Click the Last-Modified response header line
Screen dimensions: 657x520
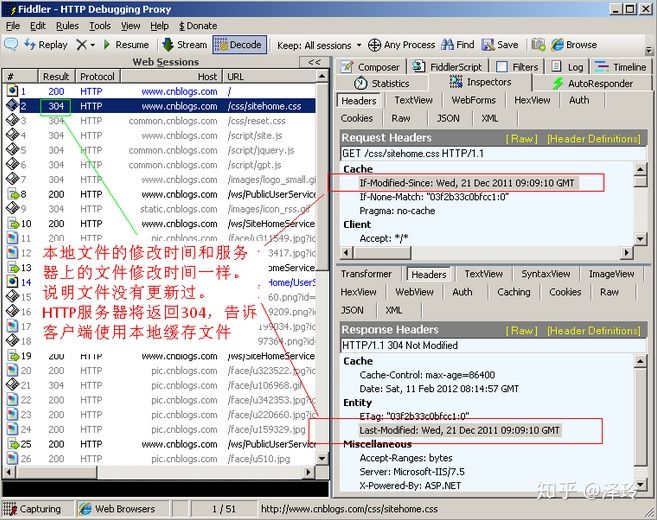click(x=459, y=430)
